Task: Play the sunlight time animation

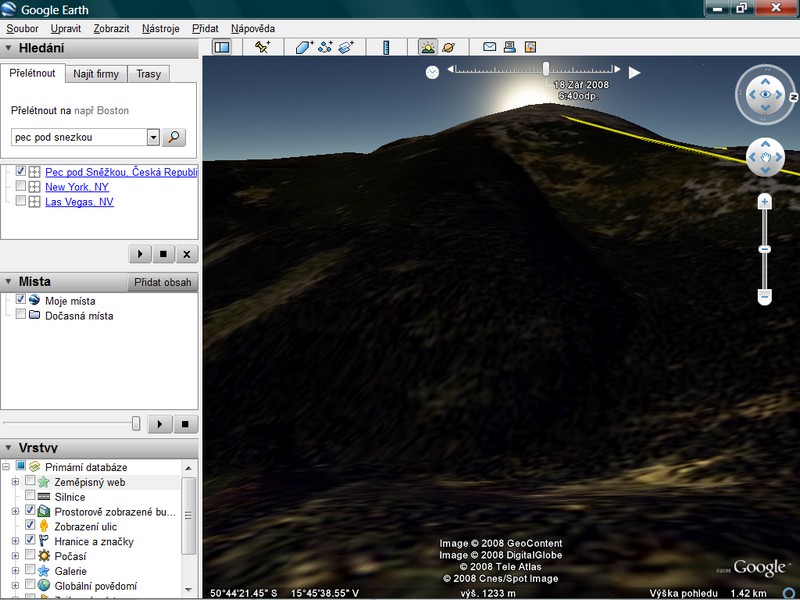Action: 634,72
